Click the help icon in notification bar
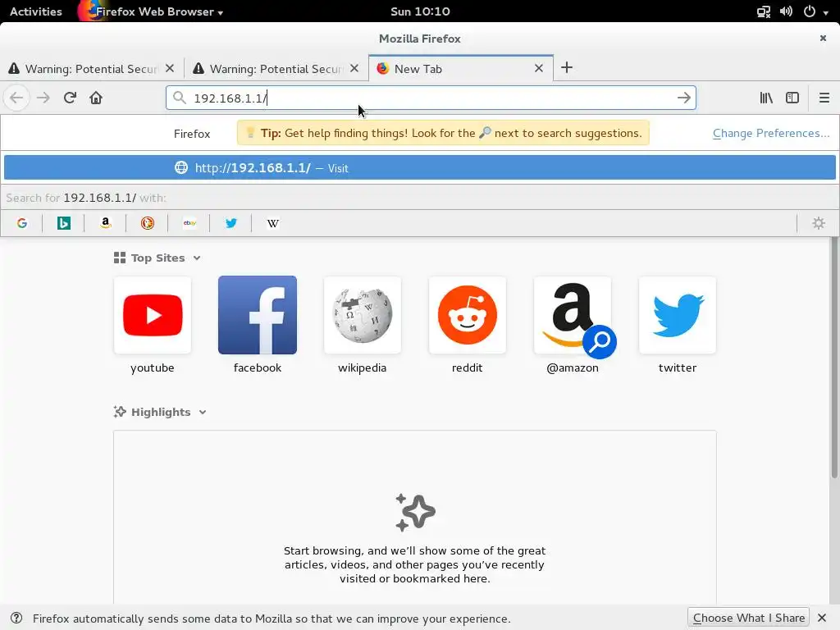 tap(16, 619)
